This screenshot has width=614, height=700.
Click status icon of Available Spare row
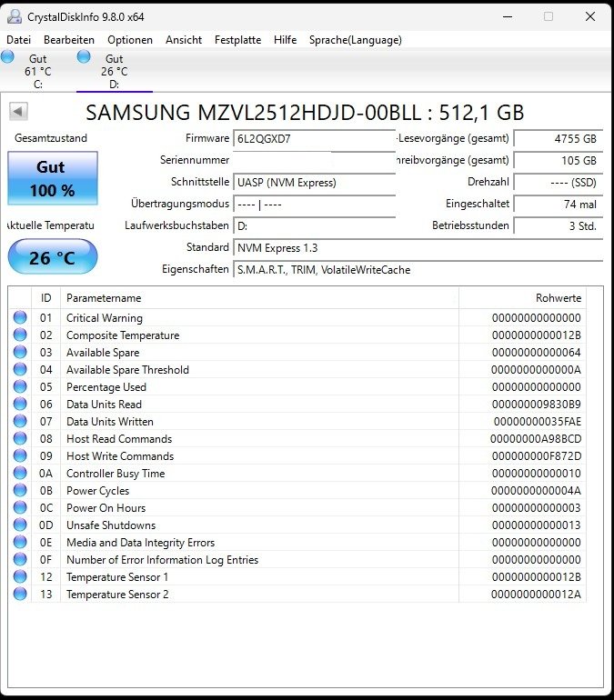point(20,352)
